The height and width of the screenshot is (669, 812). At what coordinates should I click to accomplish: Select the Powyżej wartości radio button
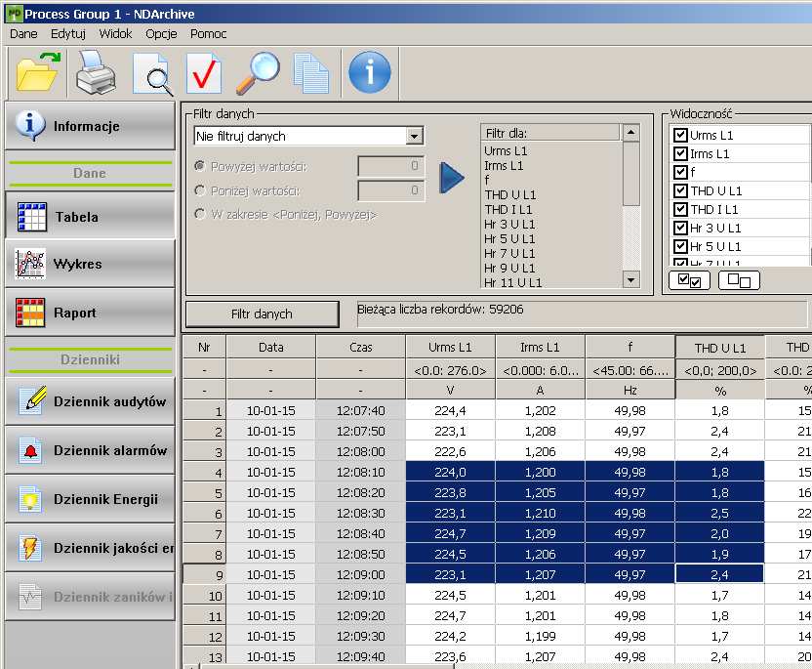(199, 166)
